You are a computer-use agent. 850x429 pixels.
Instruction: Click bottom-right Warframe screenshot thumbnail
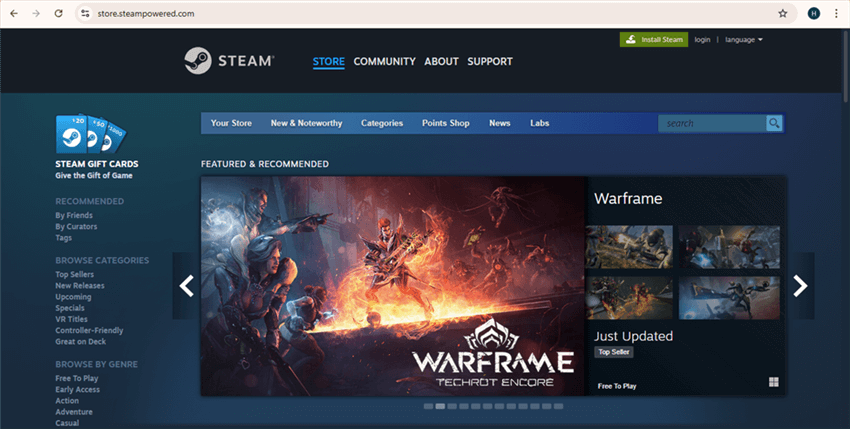(729, 298)
